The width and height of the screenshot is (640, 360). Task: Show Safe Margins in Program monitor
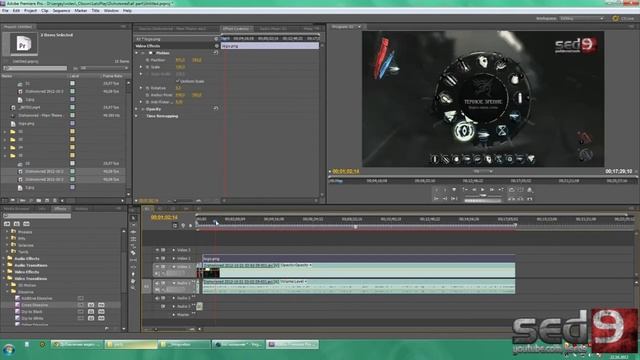click(520, 190)
